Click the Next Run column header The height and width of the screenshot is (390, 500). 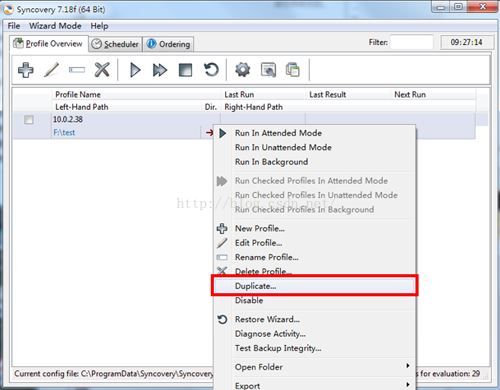[x=410, y=95]
